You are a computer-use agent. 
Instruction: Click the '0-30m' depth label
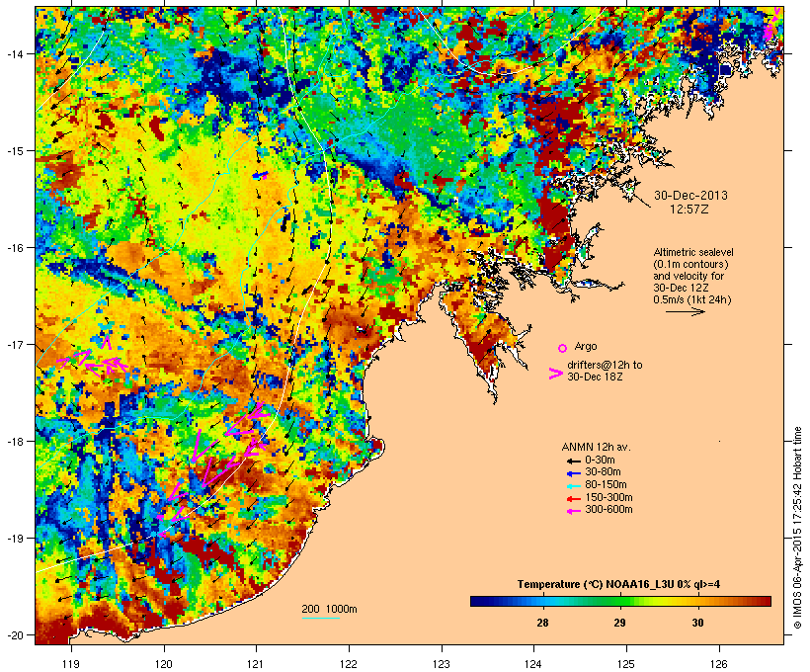(x=600, y=461)
